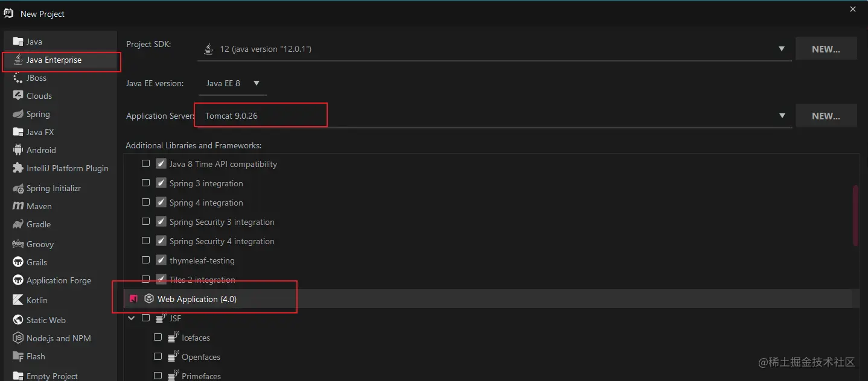Select the Static Web globe icon
Screen dimensions: 868x381
point(18,320)
